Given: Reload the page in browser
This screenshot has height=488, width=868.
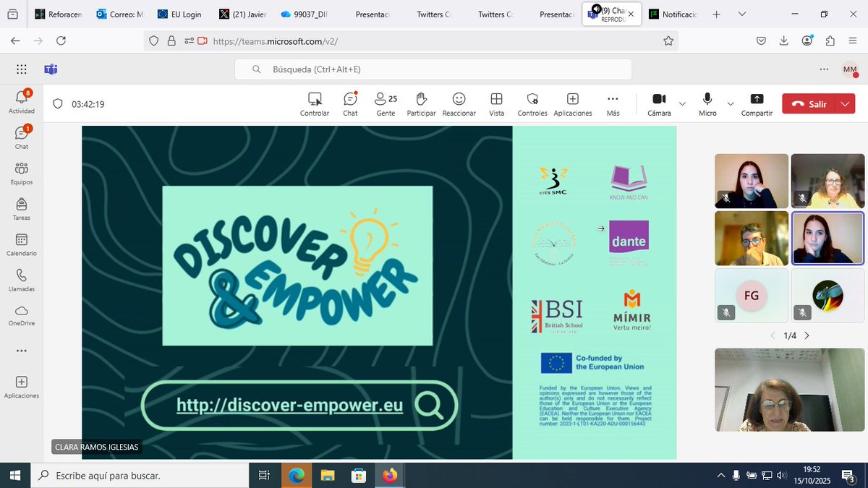Looking at the screenshot, I should click(x=61, y=41).
